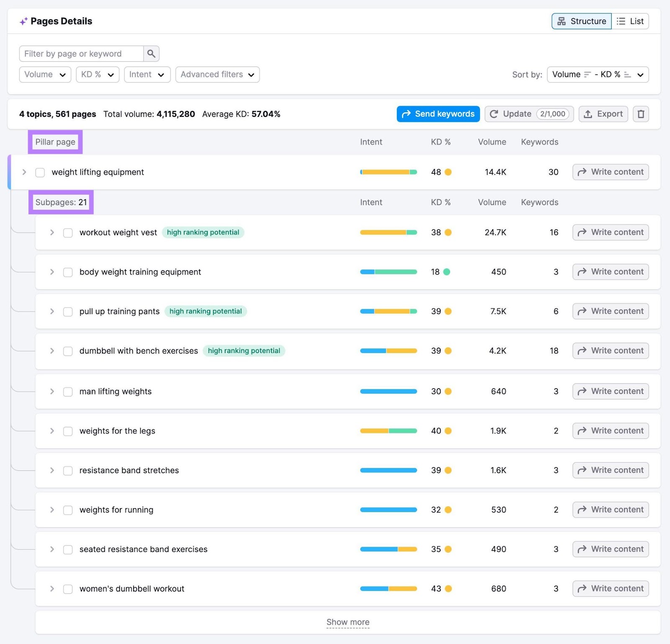Click the sparkle icon beside Pages Details
Screen dimensions: 670x644
(23, 21)
